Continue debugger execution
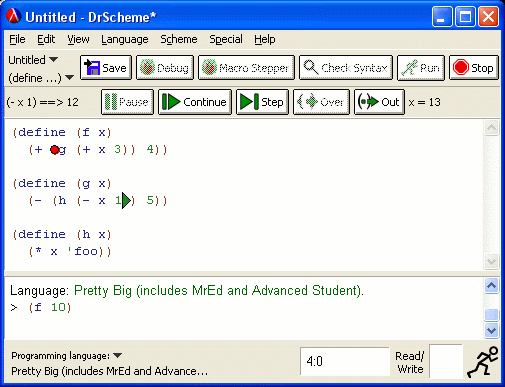Image resolution: width=505 pixels, height=387 pixels. point(195,102)
